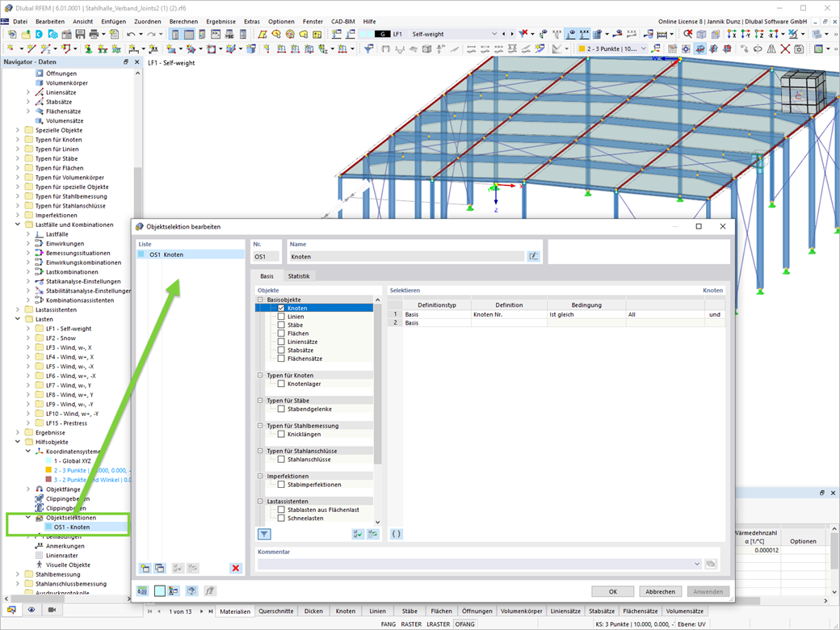Open the Einfügen menu
Screen dimensions: 840x630
point(114,22)
